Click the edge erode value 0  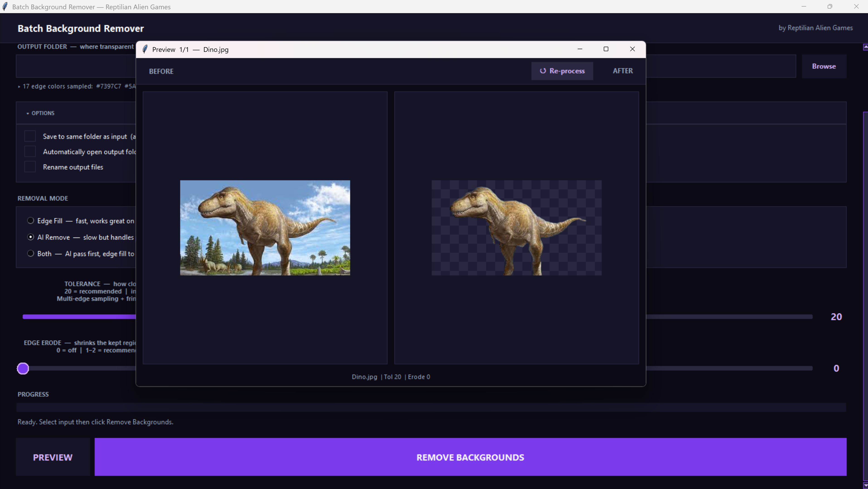pyautogui.click(x=836, y=368)
